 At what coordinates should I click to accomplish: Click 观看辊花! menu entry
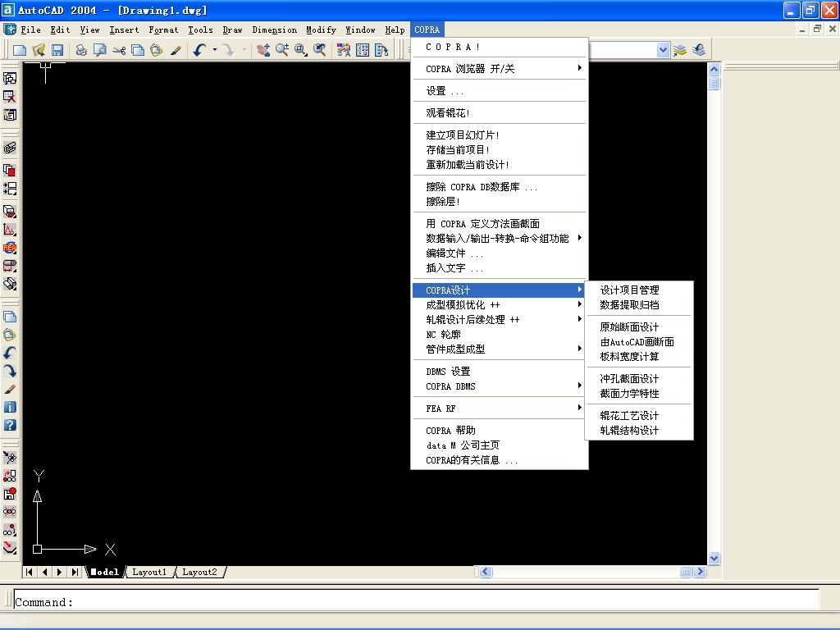click(500, 113)
